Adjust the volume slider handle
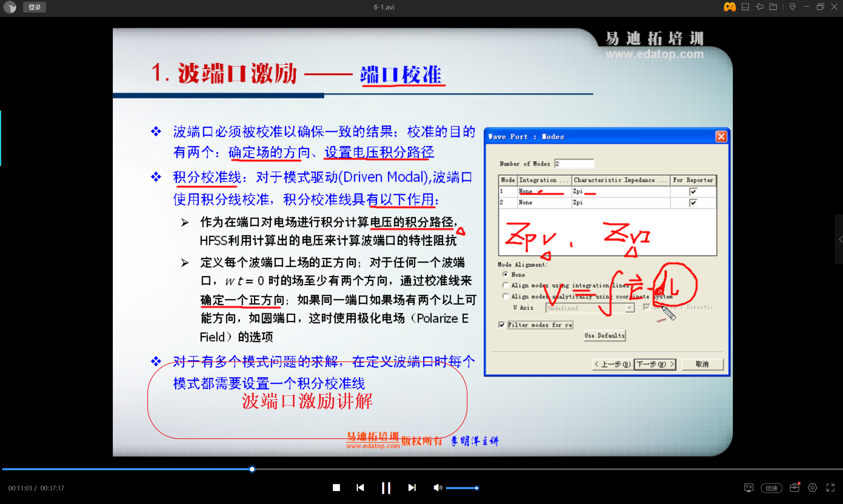843x504 pixels. click(x=477, y=488)
